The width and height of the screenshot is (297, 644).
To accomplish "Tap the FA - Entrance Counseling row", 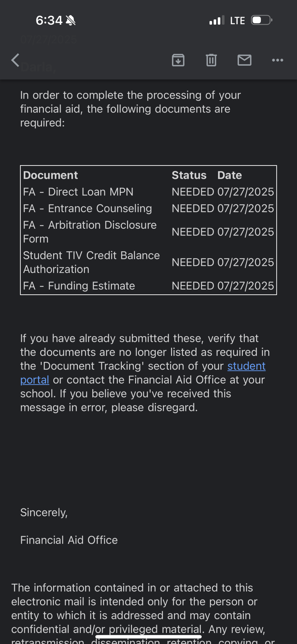I will point(148,209).
